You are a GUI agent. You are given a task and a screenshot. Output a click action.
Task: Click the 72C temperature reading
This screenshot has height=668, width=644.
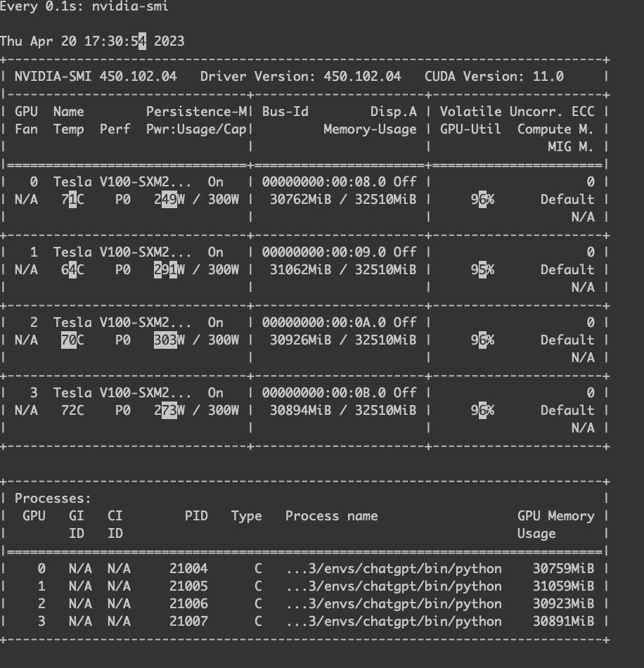(72, 410)
